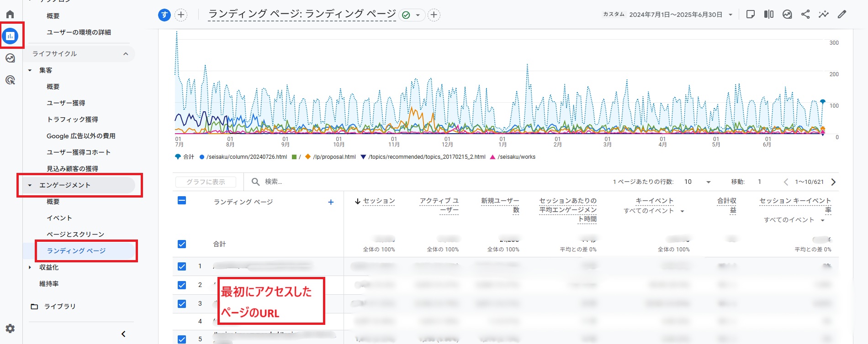Viewport: 868px width, 344px height.
Task: Collapse the ライフサイクル section
Action: pyautogui.click(x=126, y=54)
